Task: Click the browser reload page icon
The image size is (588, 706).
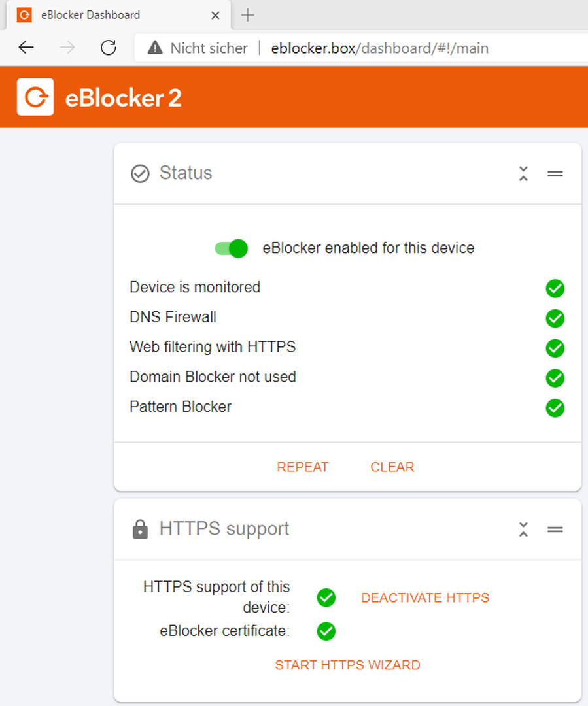Action: click(108, 47)
